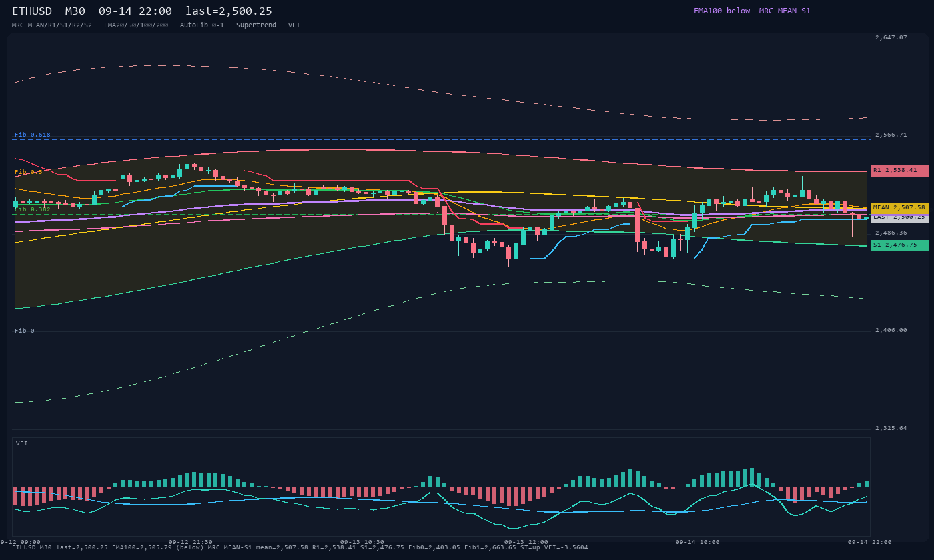Click the 2,325.64 price axis value

click(x=891, y=428)
